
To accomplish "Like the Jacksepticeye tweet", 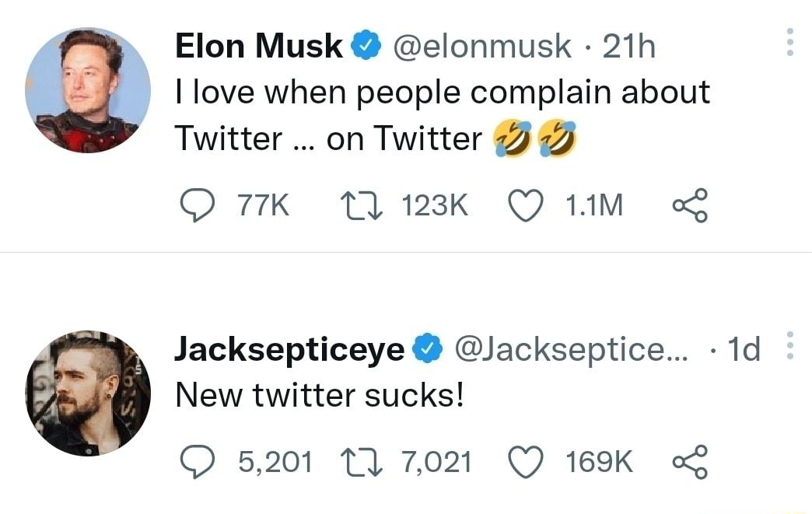I will point(525,462).
